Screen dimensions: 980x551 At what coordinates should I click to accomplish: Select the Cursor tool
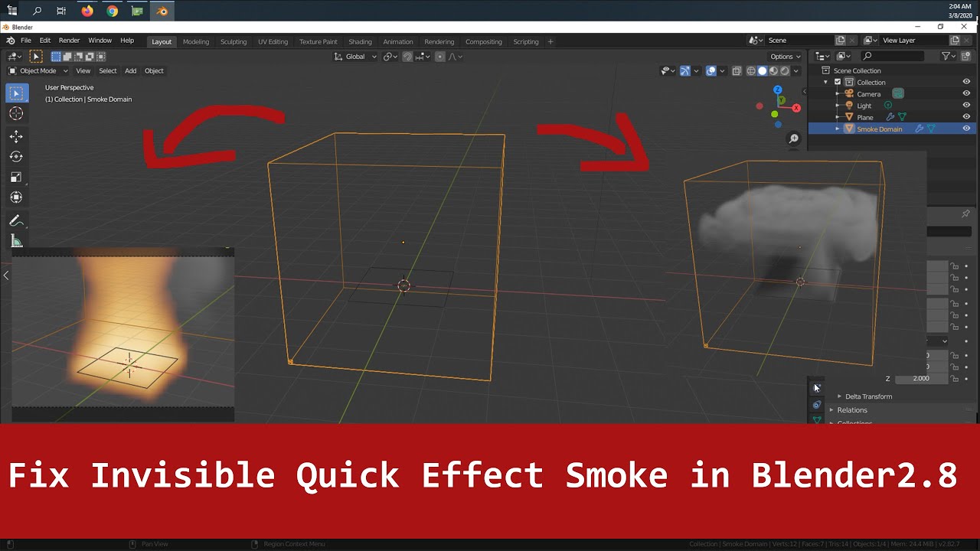[x=16, y=113]
